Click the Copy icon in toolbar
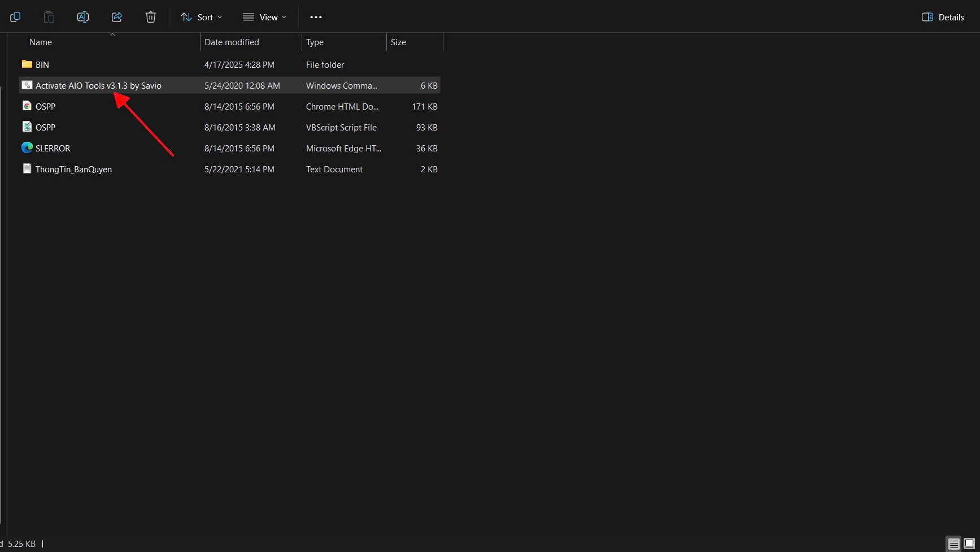Viewport: 980px width, 552px height. point(15,17)
